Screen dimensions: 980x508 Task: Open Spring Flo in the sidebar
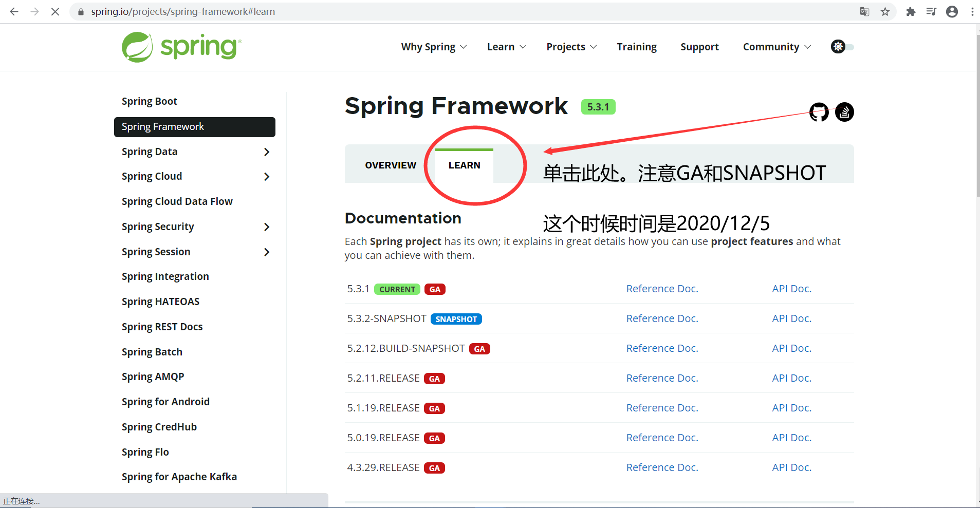click(145, 452)
